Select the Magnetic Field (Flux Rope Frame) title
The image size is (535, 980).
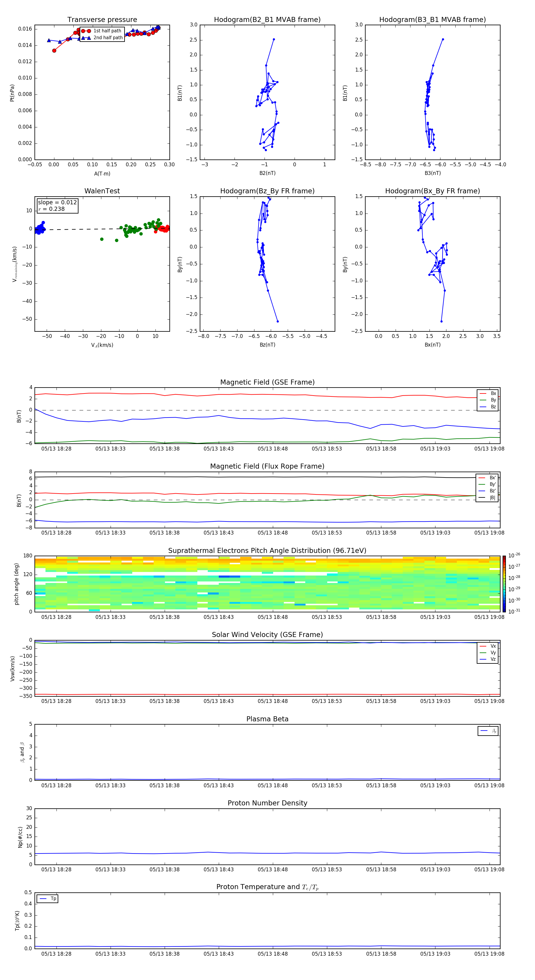pyautogui.click(x=267, y=467)
